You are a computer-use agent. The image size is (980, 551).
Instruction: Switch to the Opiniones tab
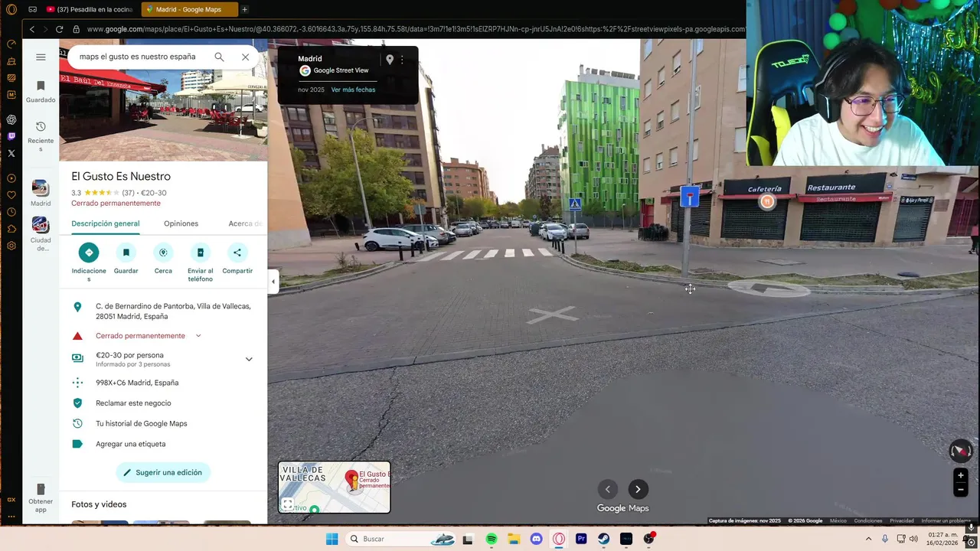tap(181, 223)
